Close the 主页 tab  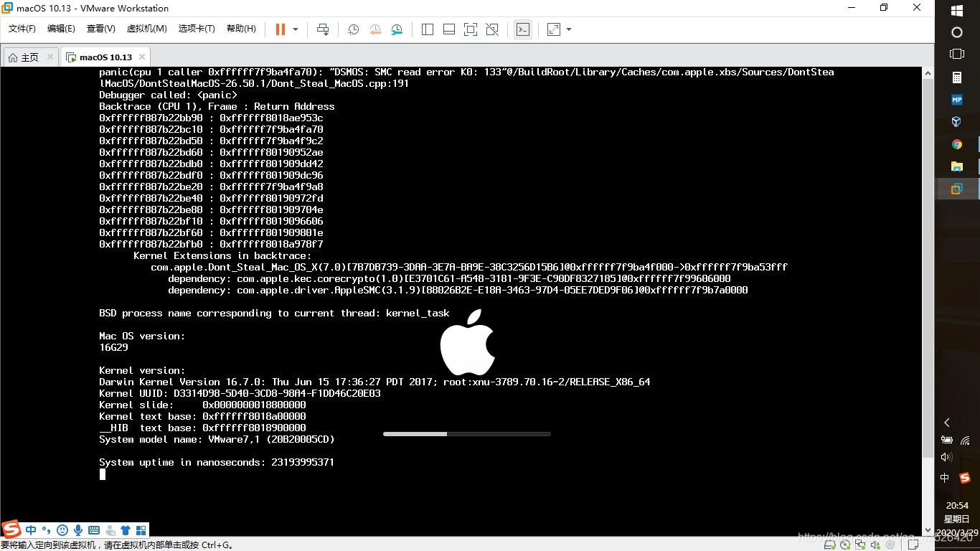coord(50,57)
